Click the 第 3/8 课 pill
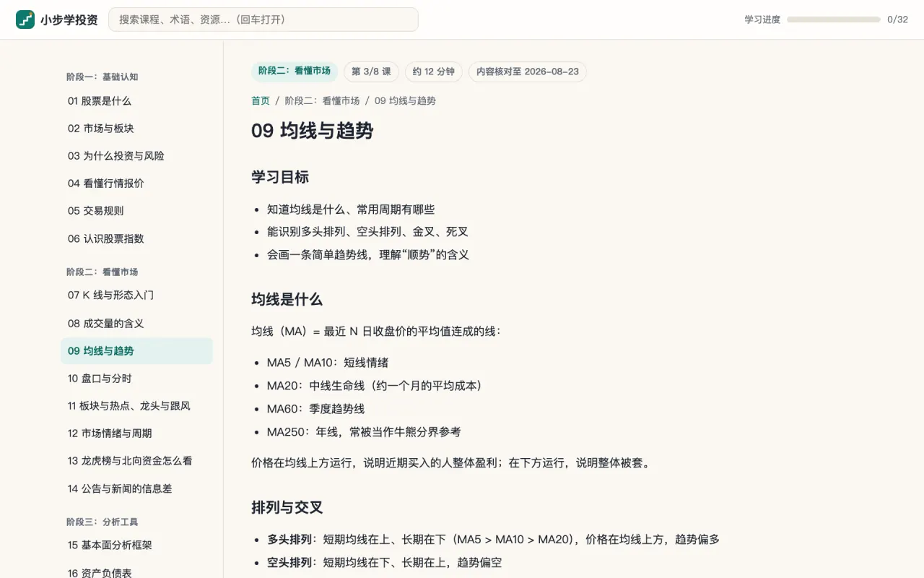 (x=371, y=72)
